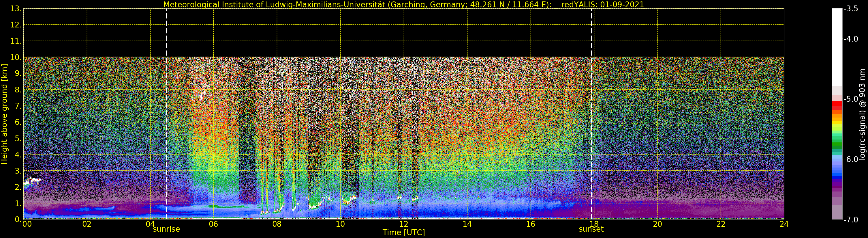Click the 13 tick on the height axis
868x238 pixels.
pyautogui.click(x=15, y=9)
